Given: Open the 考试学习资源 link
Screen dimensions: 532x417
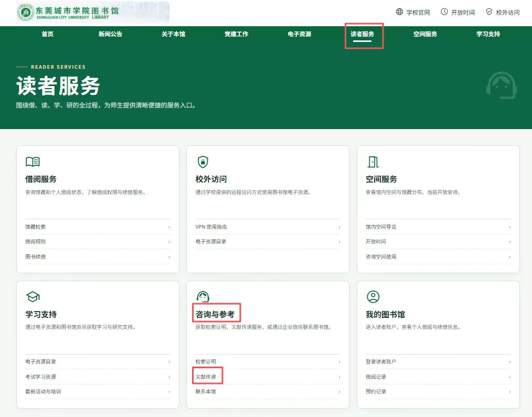Looking at the screenshot, I should tap(41, 377).
